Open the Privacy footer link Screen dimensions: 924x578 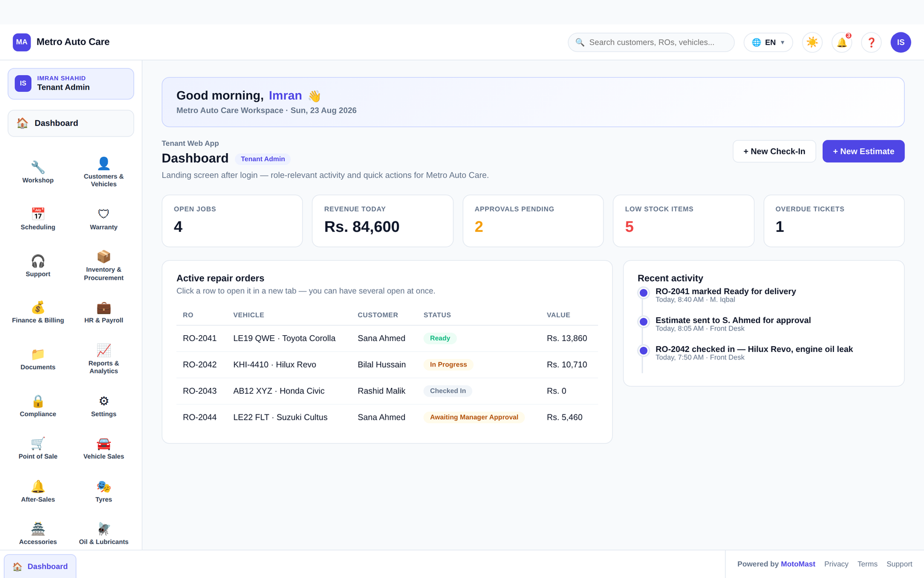point(836,564)
